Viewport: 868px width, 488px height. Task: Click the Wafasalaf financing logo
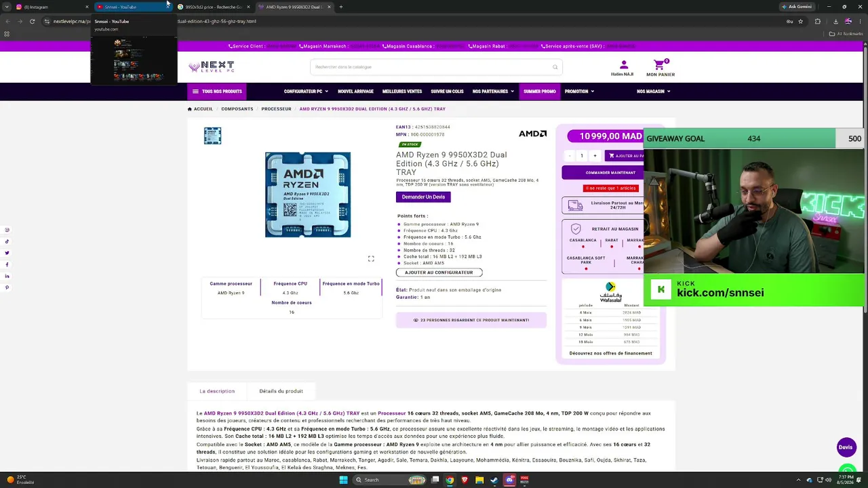610,292
